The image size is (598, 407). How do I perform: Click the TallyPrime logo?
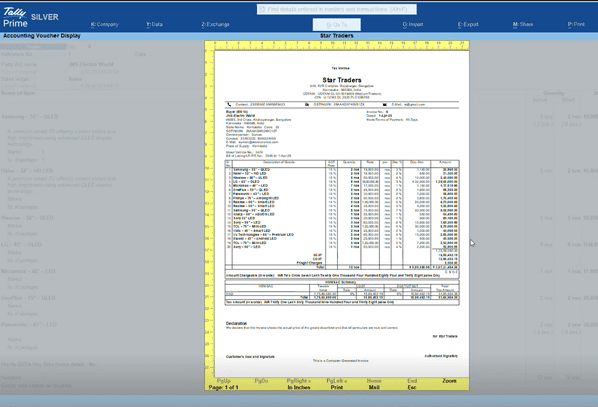(x=15, y=18)
